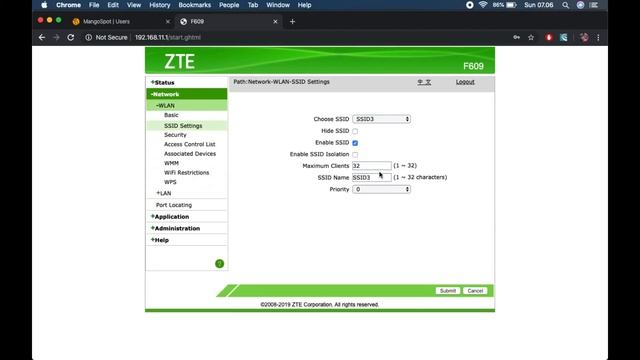
Task: Open the Port Locating page
Action: click(x=174, y=205)
